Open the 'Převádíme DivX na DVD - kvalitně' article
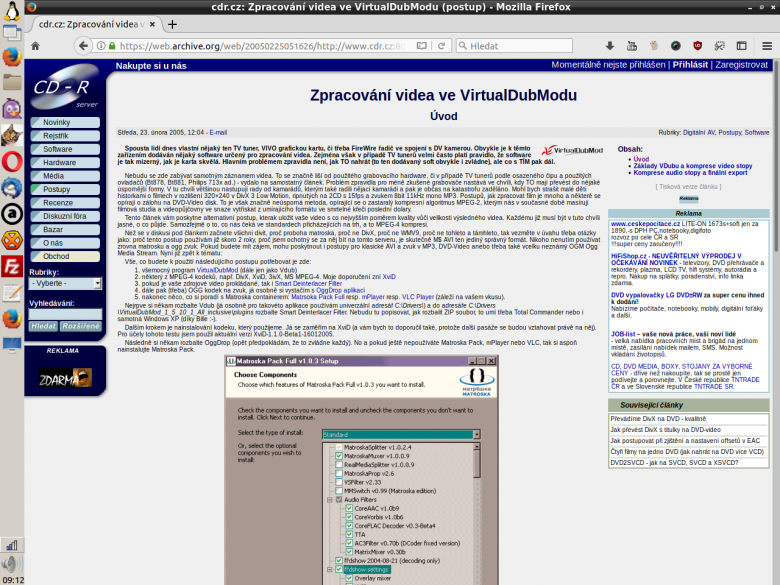The width and height of the screenshot is (780, 585). [x=658, y=419]
